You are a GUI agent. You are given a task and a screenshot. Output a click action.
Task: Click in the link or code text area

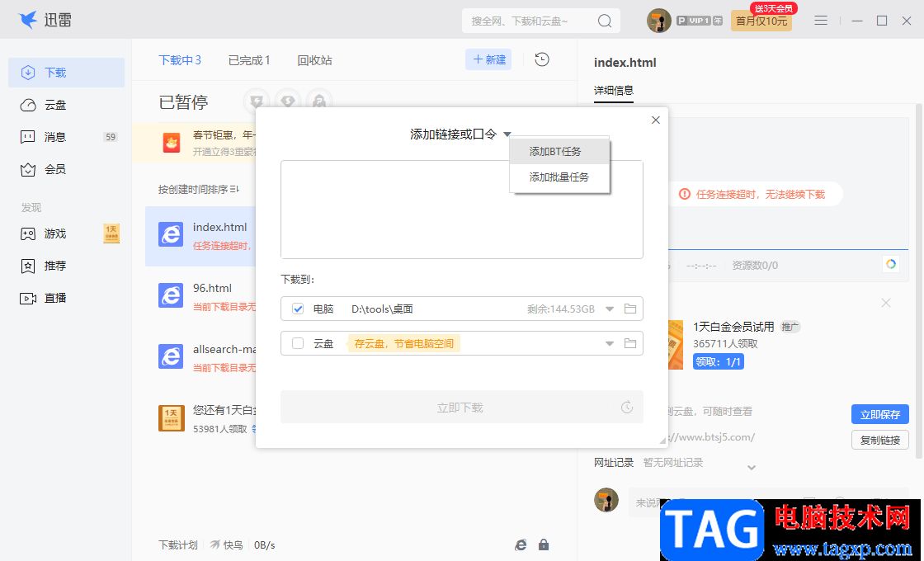pyautogui.click(x=461, y=210)
